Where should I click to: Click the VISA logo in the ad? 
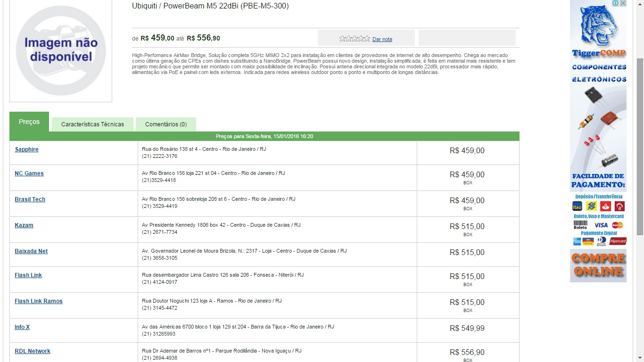click(x=601, y=225)
